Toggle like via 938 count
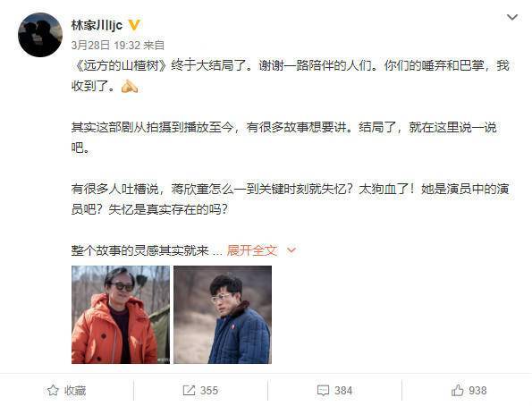The width and height of the screenshot is (532, 406). point(477,391)
